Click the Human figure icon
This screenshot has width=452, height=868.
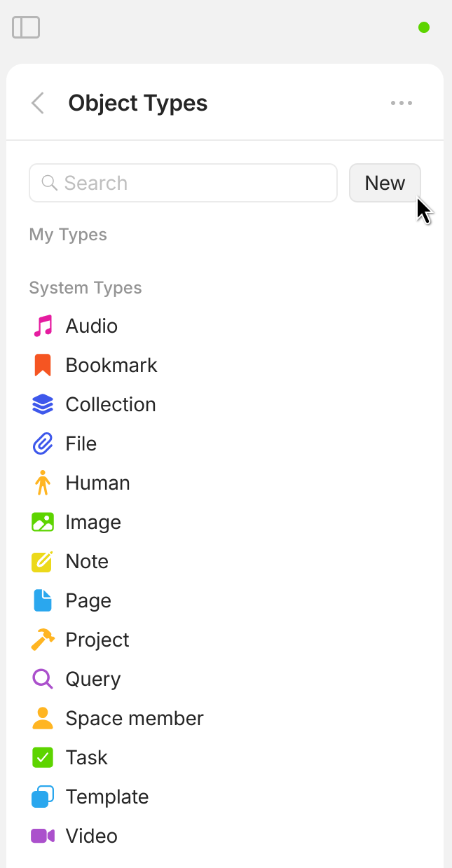coord(43,483)
